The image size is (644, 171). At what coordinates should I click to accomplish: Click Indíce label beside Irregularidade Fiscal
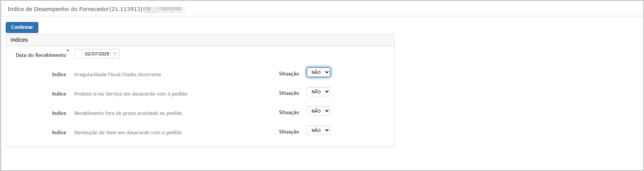59,75
